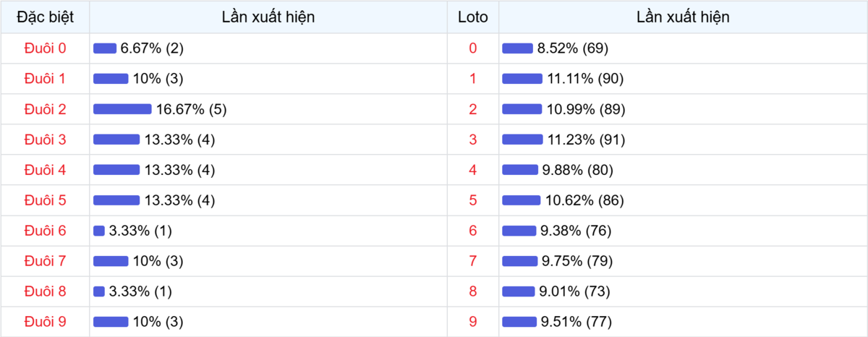Screen dimensions: 868x337
Task: Click the bar for 3.33% Đuôi 8
Action: (x=99, y=291)
